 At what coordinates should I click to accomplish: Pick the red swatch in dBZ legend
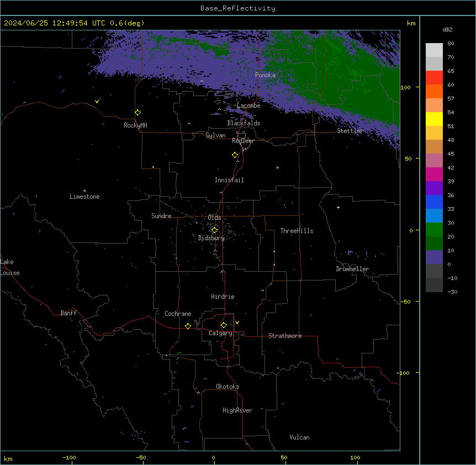pos(434,78)
